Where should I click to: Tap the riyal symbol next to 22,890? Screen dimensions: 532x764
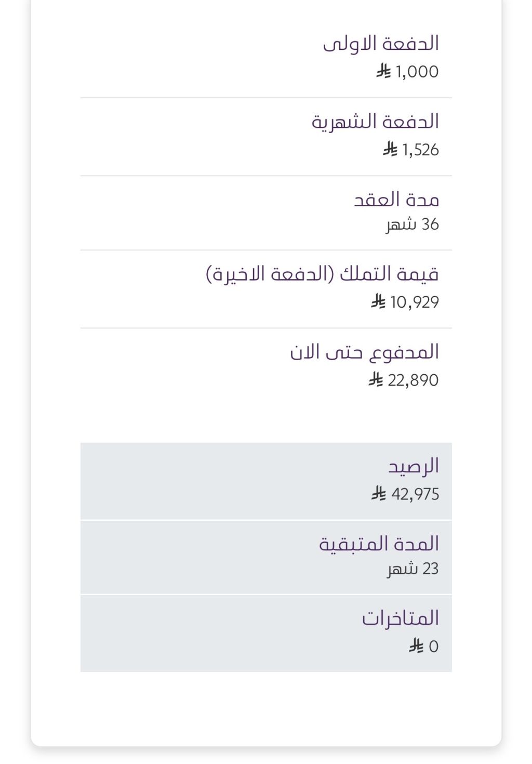(x=376, y=380)
